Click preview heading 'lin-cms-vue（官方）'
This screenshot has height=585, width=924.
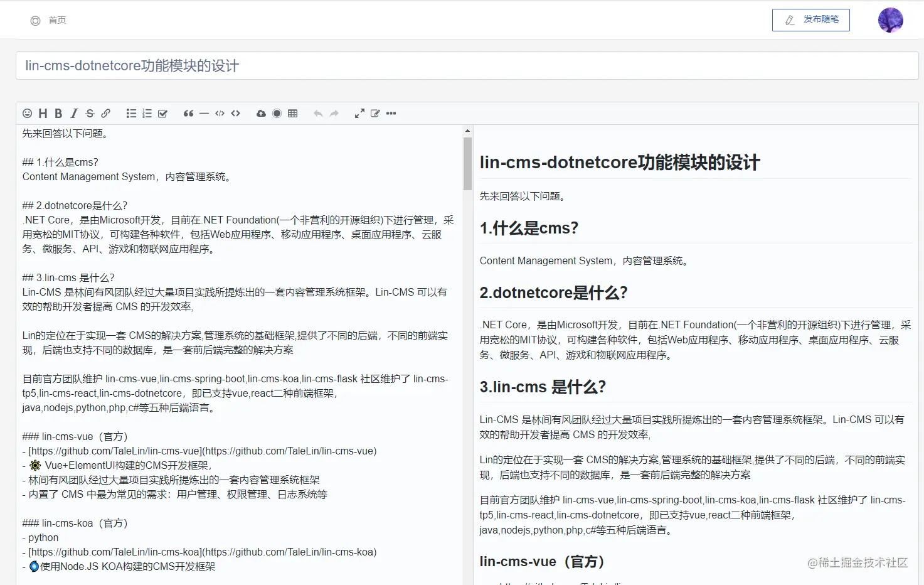[542, 562]
